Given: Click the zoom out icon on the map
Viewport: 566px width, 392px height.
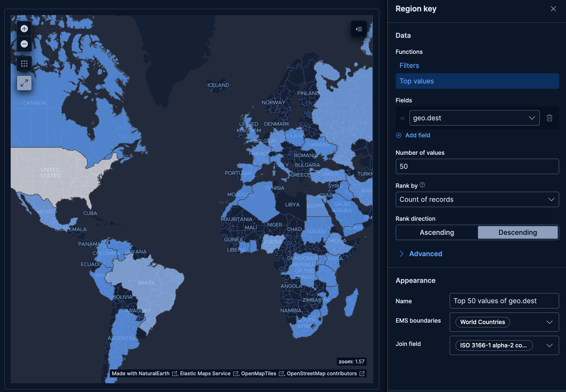Looking at the screenshot, I should pos(24,44).
